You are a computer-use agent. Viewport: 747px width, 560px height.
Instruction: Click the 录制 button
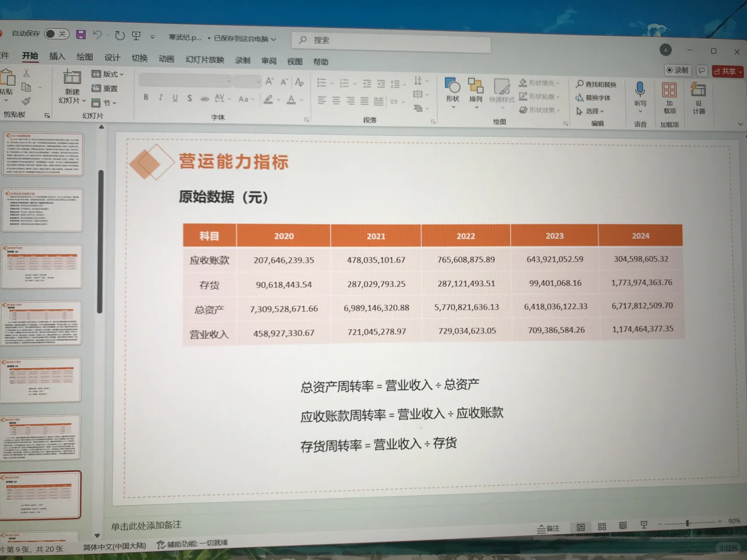click(x=677, y=71)
